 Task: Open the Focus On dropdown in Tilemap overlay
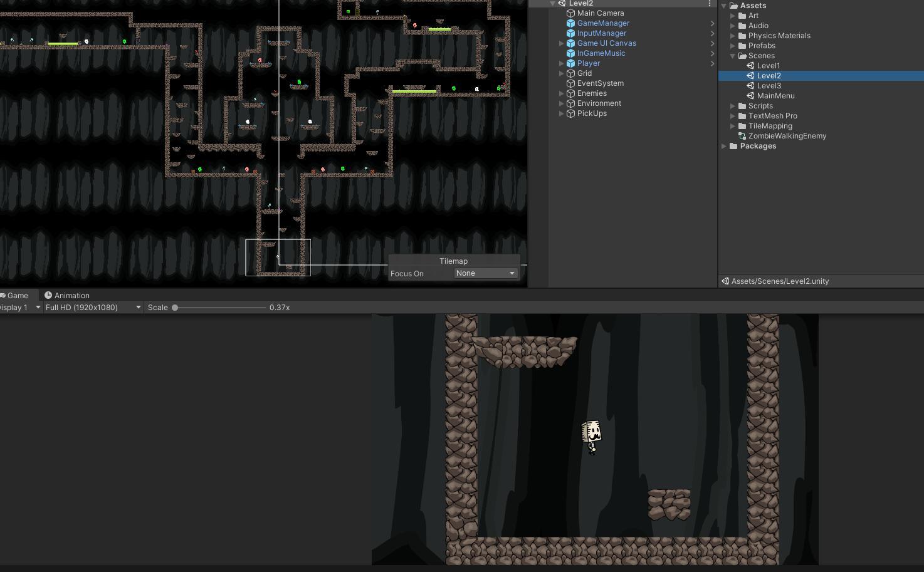pos(486,273)
